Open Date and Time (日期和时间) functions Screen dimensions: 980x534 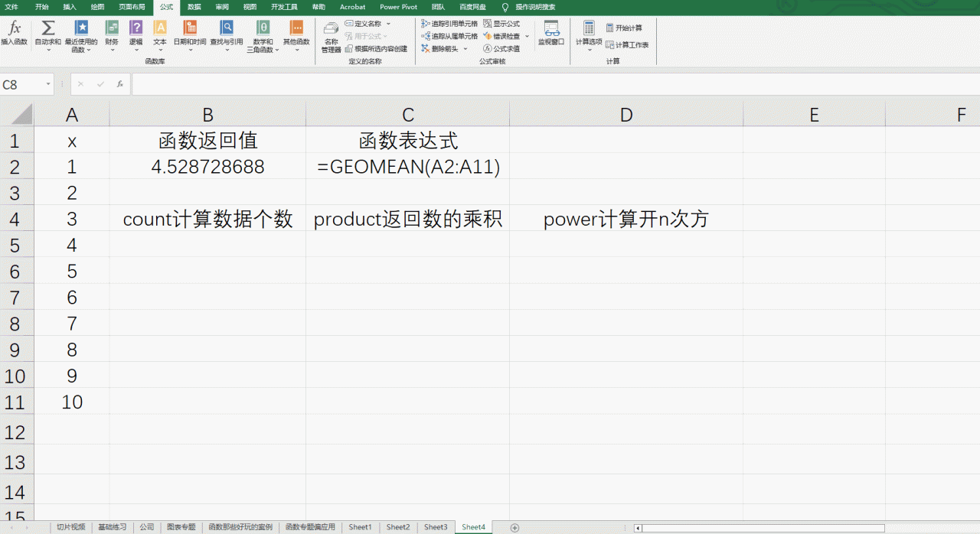point(190,36)
